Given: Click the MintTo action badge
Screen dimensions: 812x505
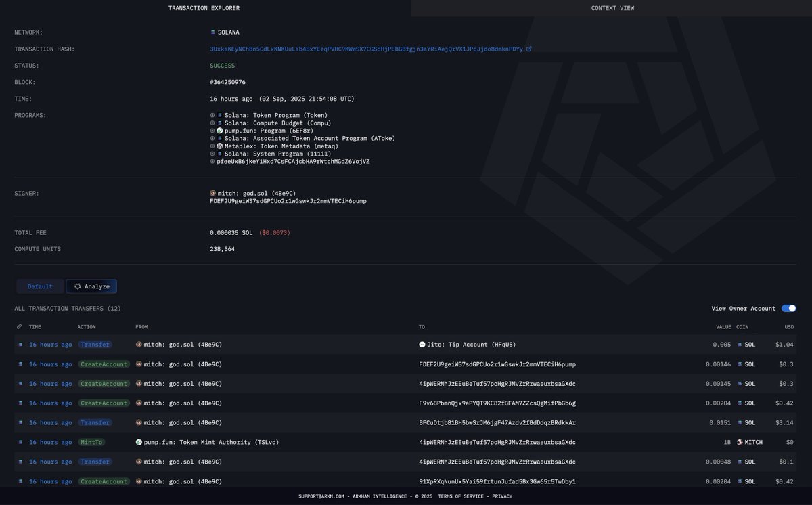Looking at the screenshot, I should pos(92,443).
